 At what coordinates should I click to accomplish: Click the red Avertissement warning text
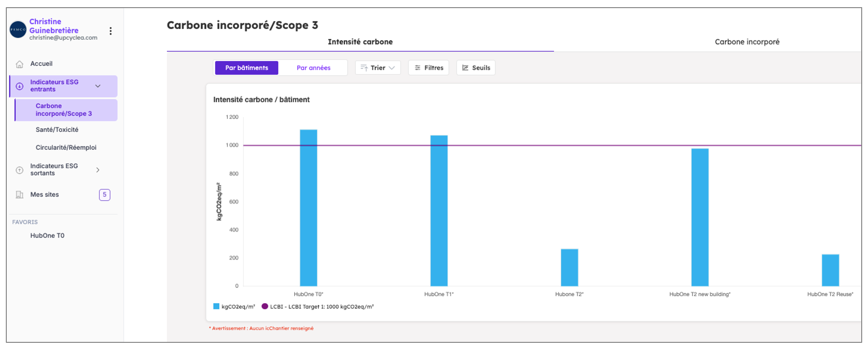(x=261, y=328)
